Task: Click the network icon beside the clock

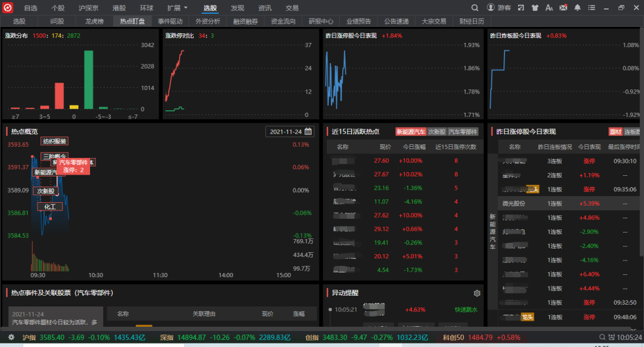Action: [612, 337]
